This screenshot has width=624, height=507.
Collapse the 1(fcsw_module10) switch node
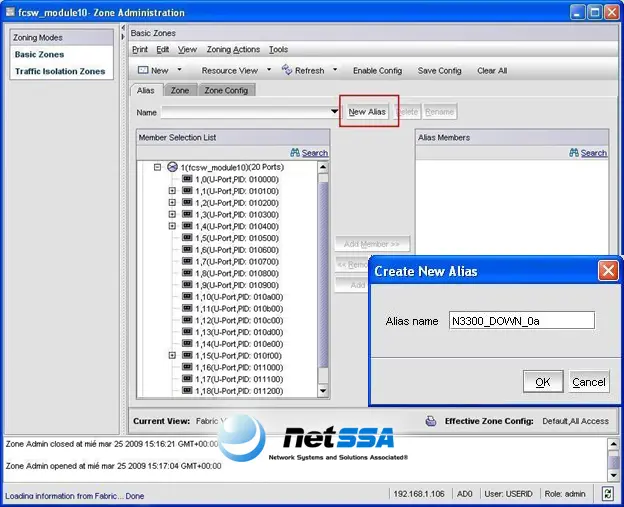(158, 167)
